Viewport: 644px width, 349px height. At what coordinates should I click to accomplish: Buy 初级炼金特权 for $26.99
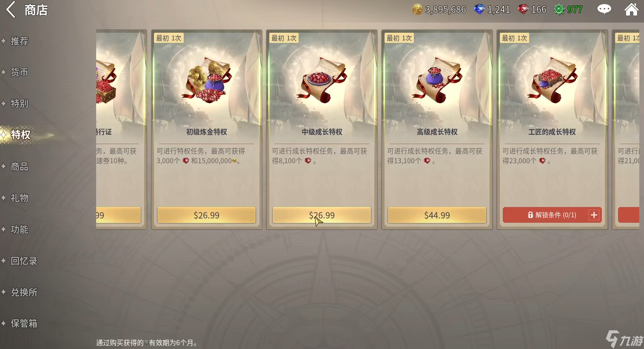207,215
